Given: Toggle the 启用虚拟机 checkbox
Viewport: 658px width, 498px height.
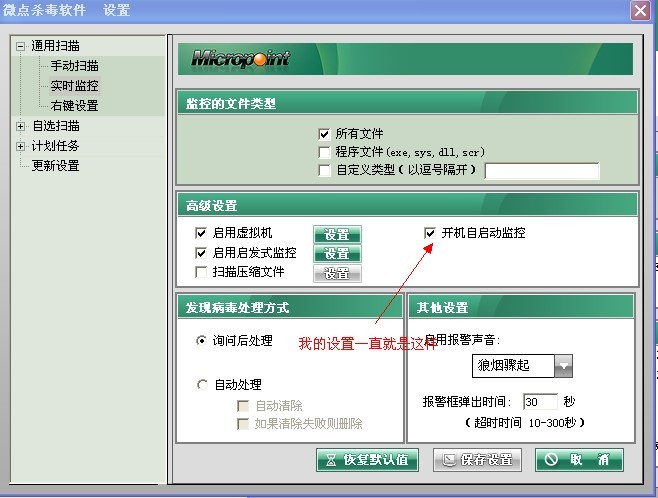Looking at the screenshot, I should coord(201,233).
